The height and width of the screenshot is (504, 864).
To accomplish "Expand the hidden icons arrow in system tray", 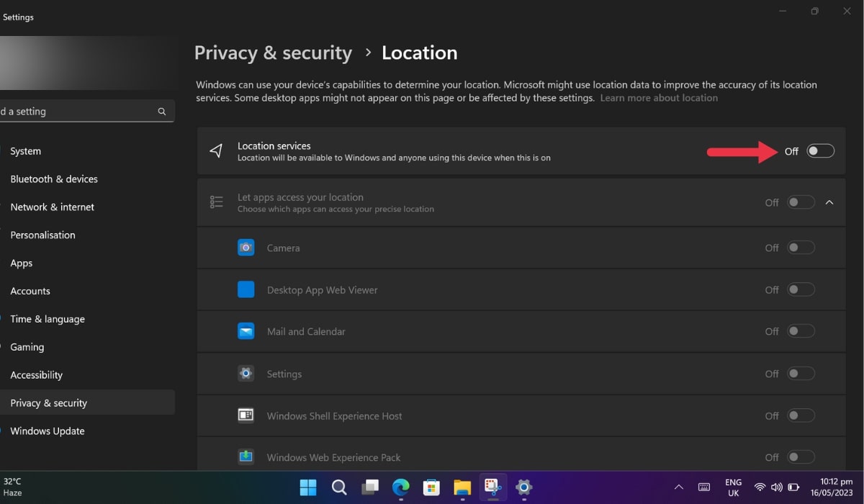I will [678, 487].
